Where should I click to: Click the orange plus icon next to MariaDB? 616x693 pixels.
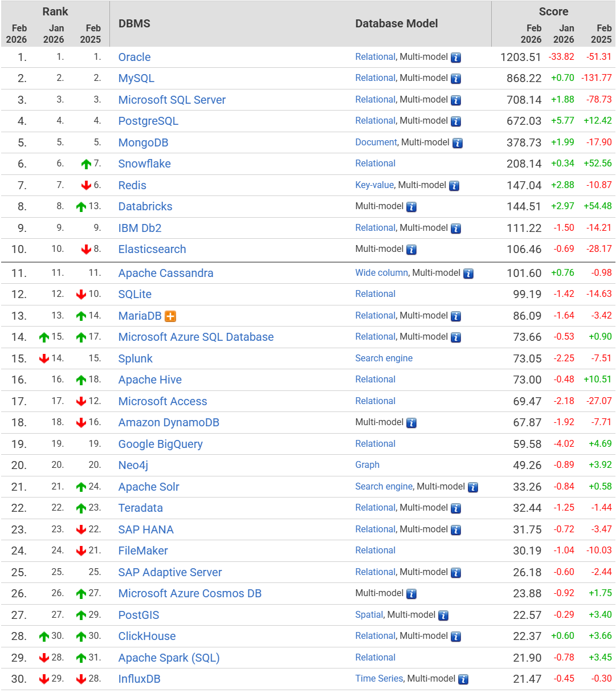[x=170, y=316]
